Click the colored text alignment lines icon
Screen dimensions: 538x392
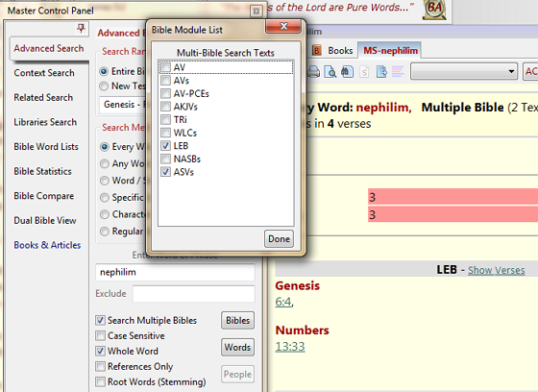point(398,72)
